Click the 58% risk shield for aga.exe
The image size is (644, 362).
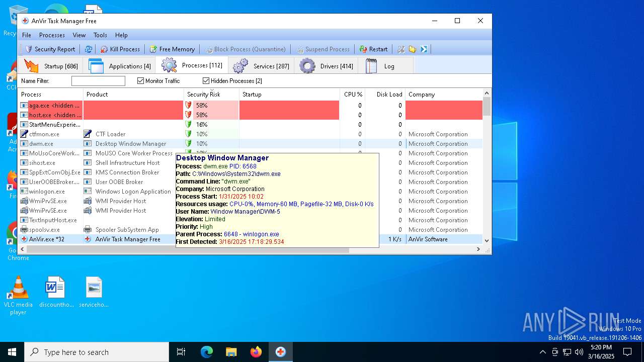point(188,106)
